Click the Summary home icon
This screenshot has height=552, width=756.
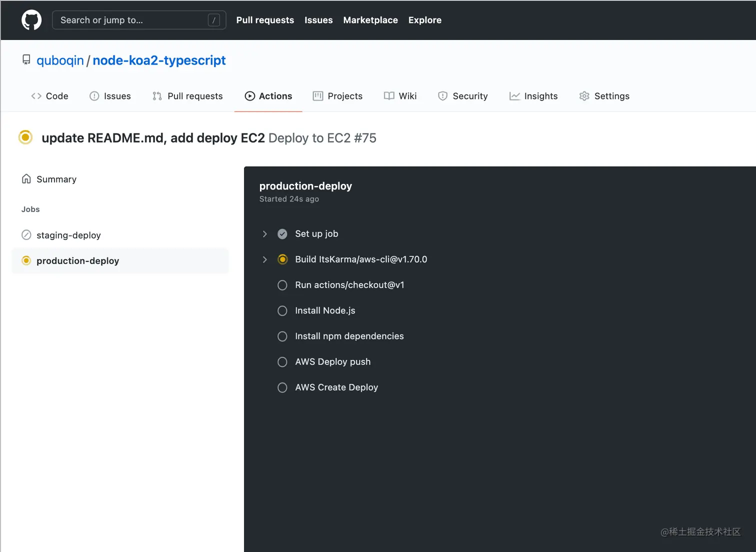click(26, 178)
